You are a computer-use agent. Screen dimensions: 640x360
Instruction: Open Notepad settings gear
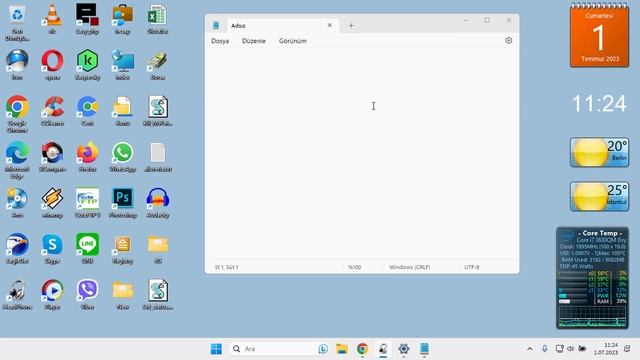point(508,40)
